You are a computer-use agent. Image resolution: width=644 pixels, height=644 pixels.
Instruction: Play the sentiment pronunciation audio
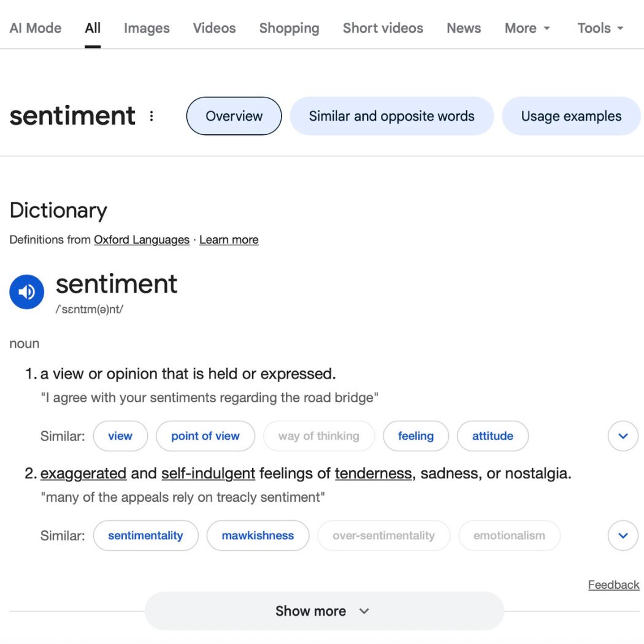click(26, 292)
